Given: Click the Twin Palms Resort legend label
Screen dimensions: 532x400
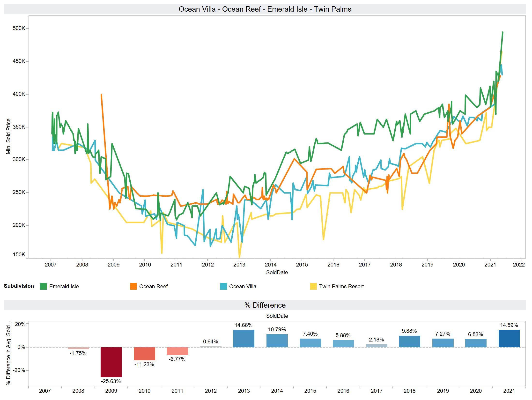Looking at the screenshot, I should (341, 287).
